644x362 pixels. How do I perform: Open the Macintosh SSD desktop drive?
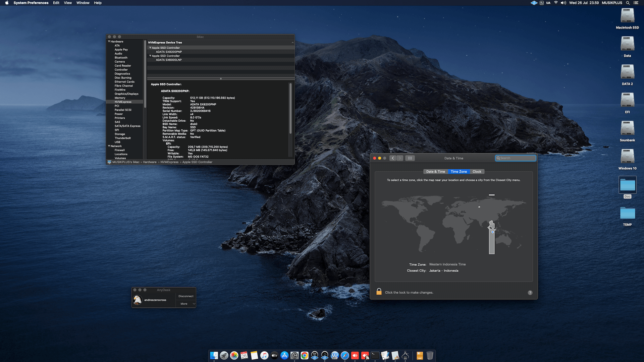[627, 16]
